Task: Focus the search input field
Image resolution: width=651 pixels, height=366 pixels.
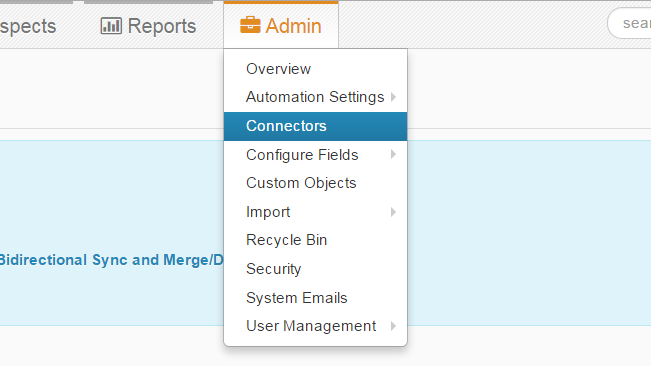Action: pos(629,23)
